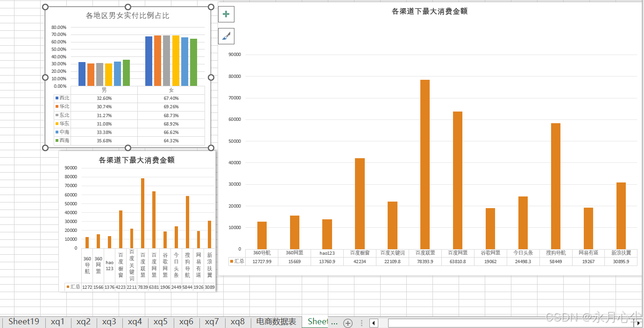The image size is (644, 328).
Task: Grab the bottom-right corner handle of selected chart
Action: tap(211, 148)
